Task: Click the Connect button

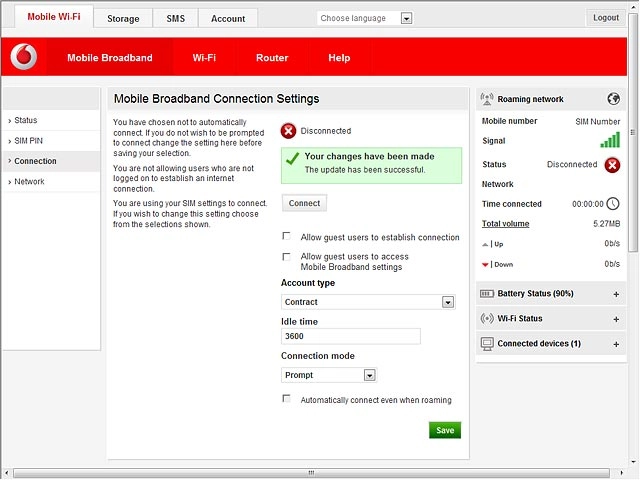Action: 304,203
